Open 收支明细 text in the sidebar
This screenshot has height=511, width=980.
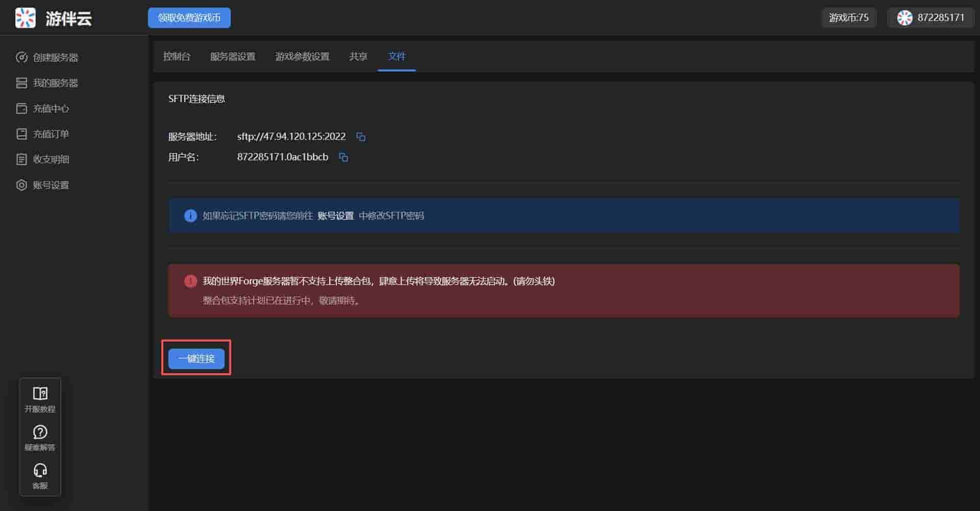point(51,159)
